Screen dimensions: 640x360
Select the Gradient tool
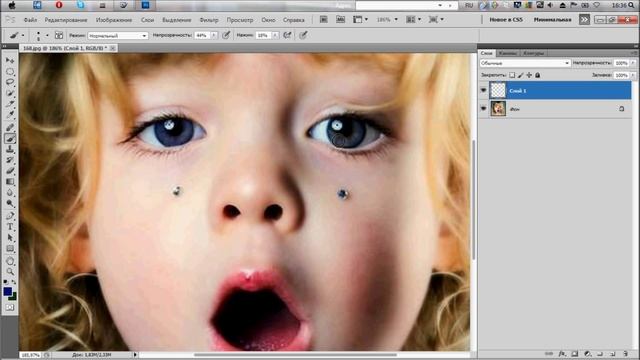10,182
